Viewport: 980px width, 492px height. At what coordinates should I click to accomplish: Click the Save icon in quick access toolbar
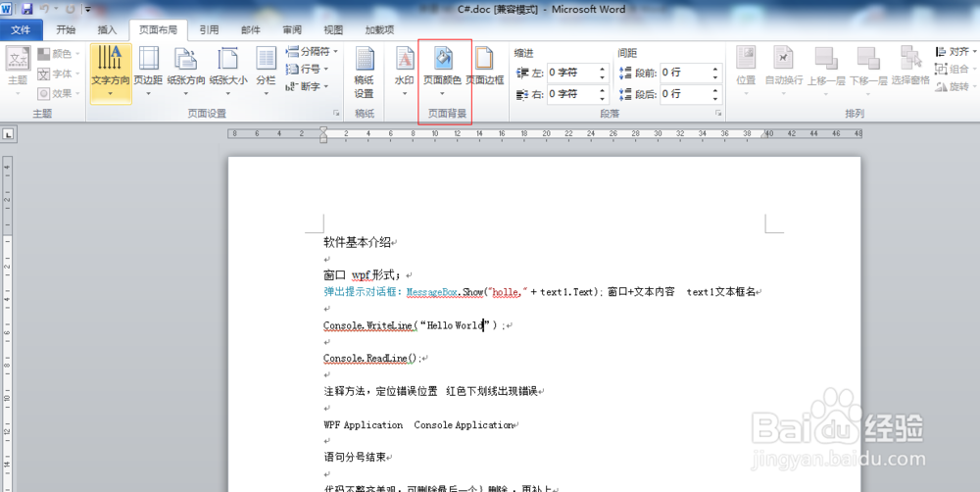pos(26,10)
